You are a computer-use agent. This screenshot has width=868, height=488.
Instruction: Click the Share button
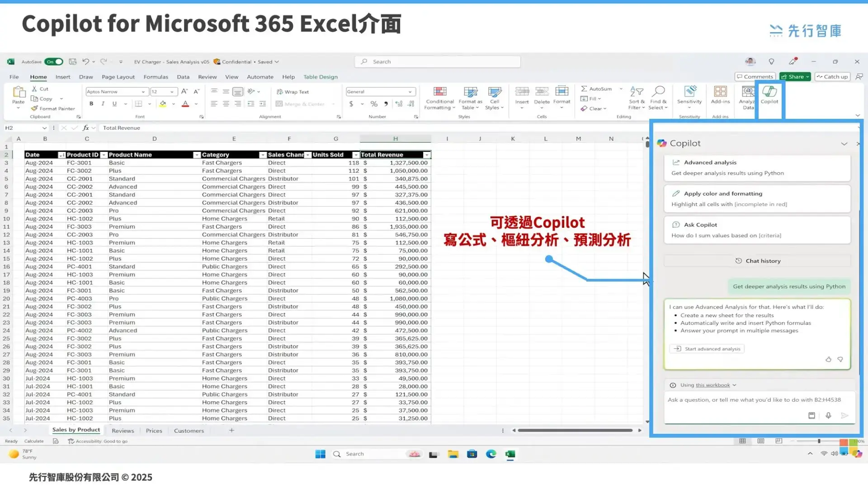click(795, 77)
